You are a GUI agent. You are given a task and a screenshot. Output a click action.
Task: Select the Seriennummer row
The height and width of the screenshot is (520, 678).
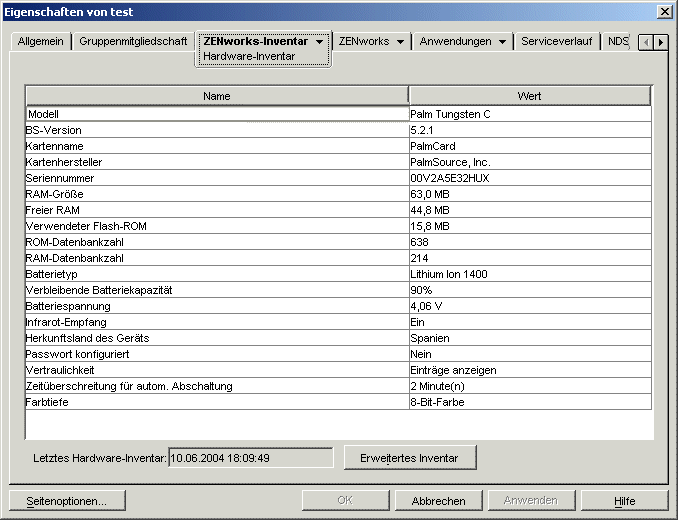click(338, 178)
